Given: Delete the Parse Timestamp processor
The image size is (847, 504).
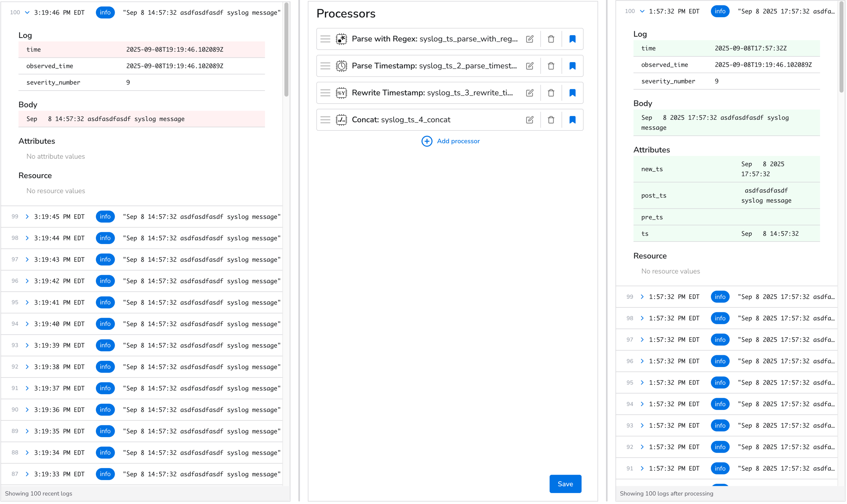Looking at the screenshot, I should click(x=551, y=66).
